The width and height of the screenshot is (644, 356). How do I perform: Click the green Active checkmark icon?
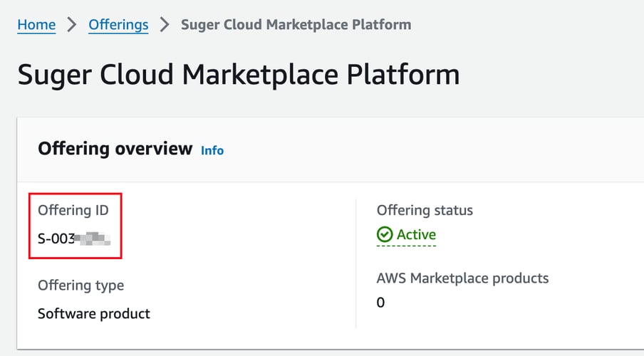pyautogui.click(x=385, y=235)
